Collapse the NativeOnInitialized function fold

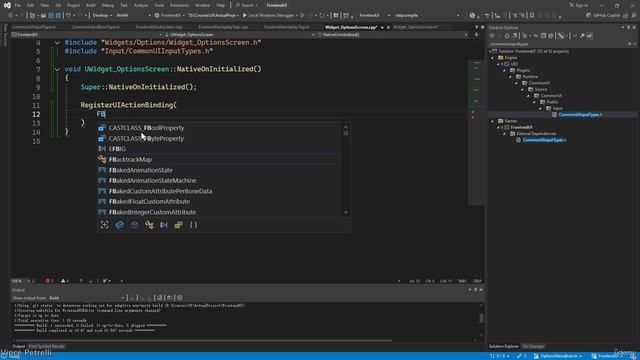click(57, 69)
